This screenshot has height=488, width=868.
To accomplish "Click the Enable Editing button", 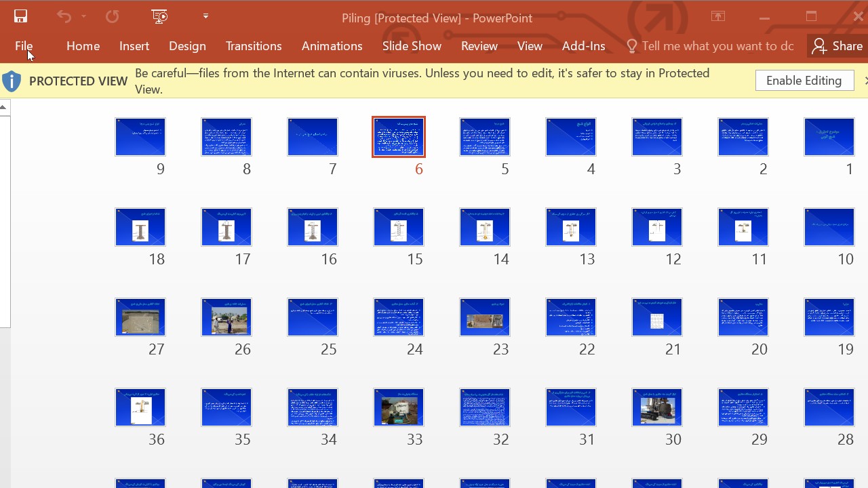I will coord(804,81).
